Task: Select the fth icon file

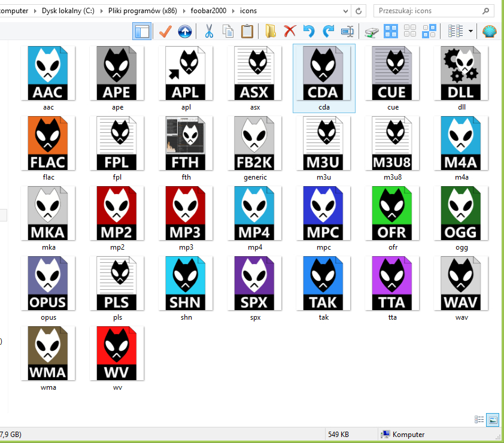Action: 186,148
